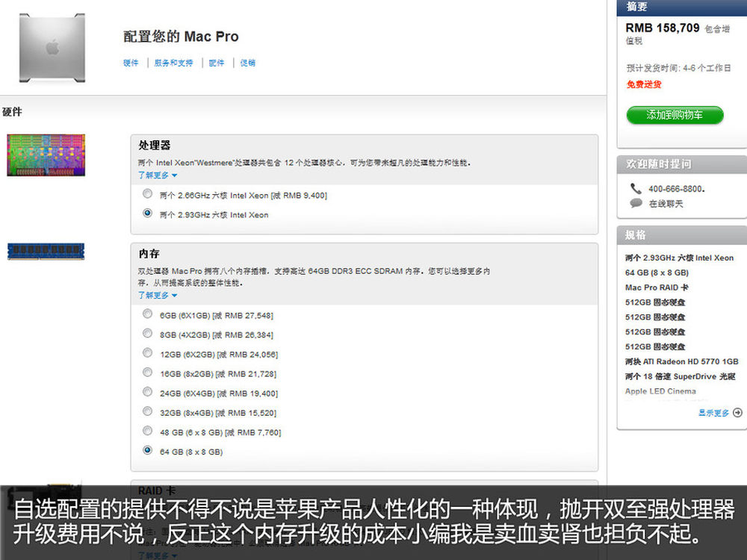Viewport: 747px width, 560px height.
Task: Click the Apple LED Cinema spec line
Action: 660,391
